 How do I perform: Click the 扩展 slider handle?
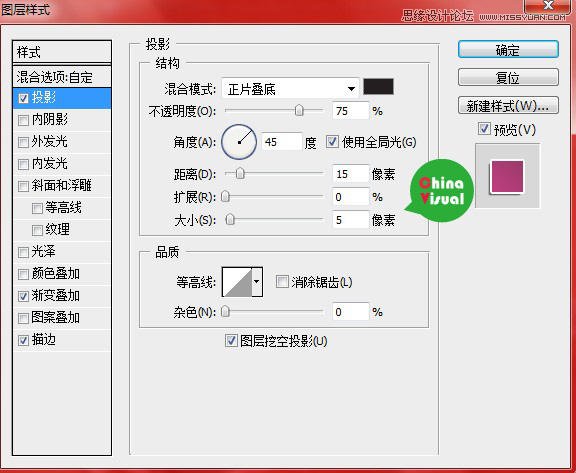coord(226,197)
